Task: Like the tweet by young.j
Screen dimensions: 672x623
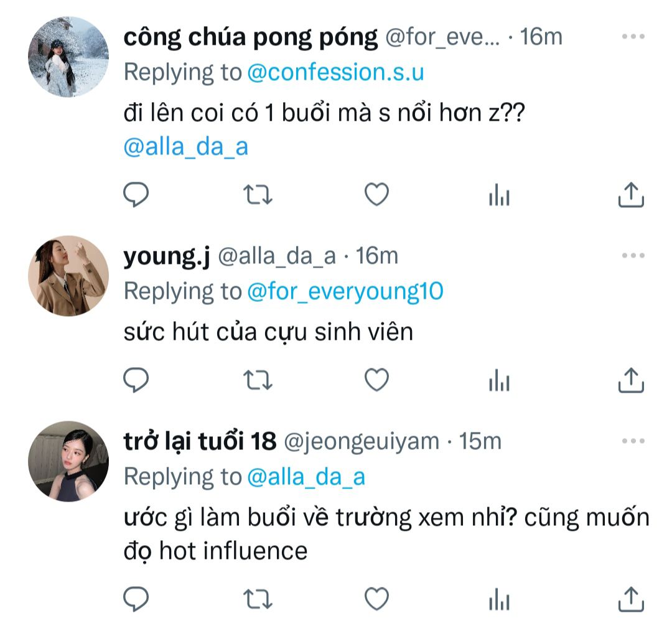Action: [x=376, y=380]
